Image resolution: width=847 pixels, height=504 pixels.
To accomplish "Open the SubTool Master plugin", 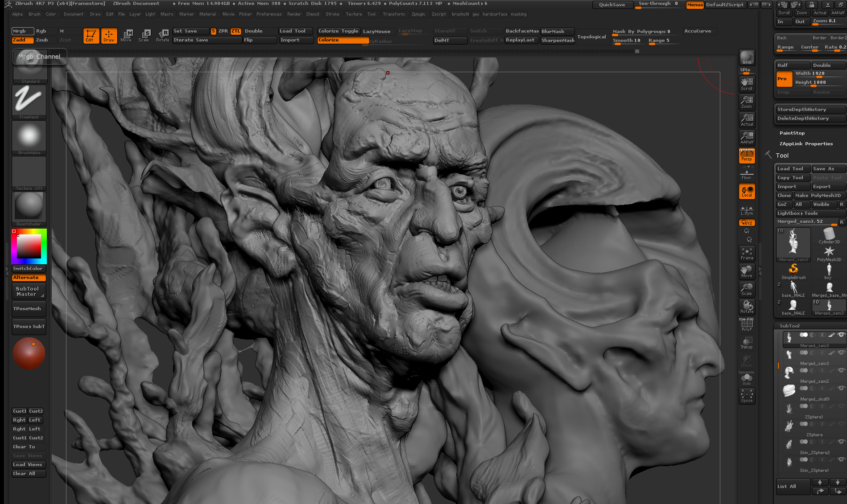I will point(29,291).
